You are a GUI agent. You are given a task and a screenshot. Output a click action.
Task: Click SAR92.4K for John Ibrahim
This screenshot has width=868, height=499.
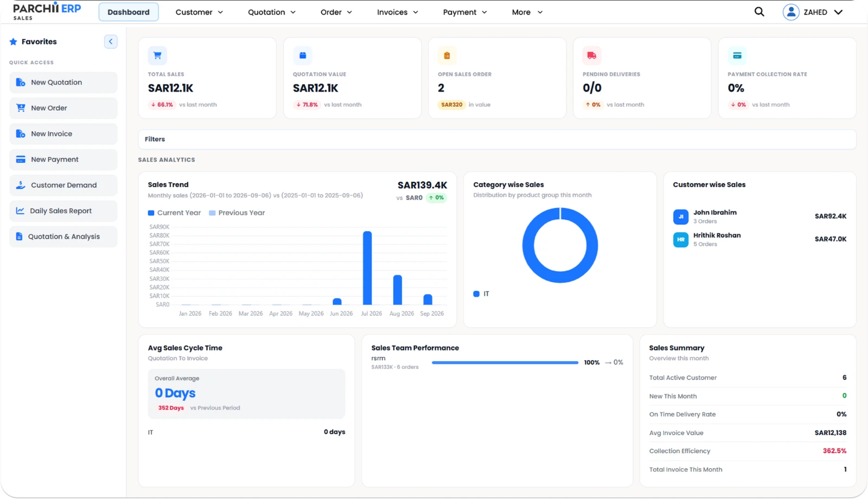coord(831,216)
